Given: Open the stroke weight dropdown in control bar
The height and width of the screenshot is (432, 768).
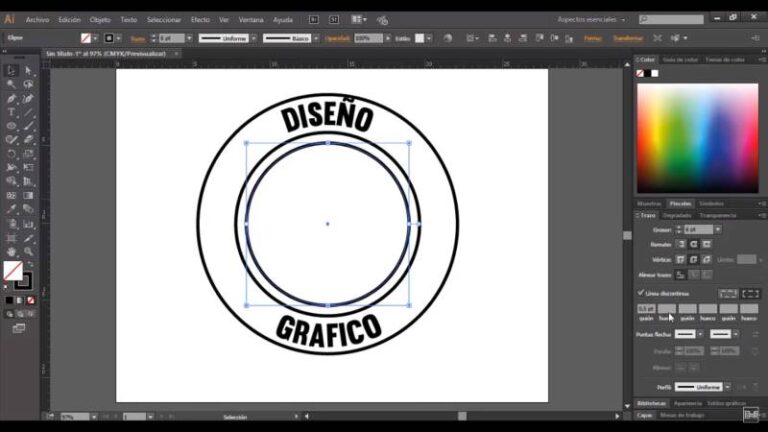Looking at the screenshot, I should pyautogui.click(x=189, y=38).
